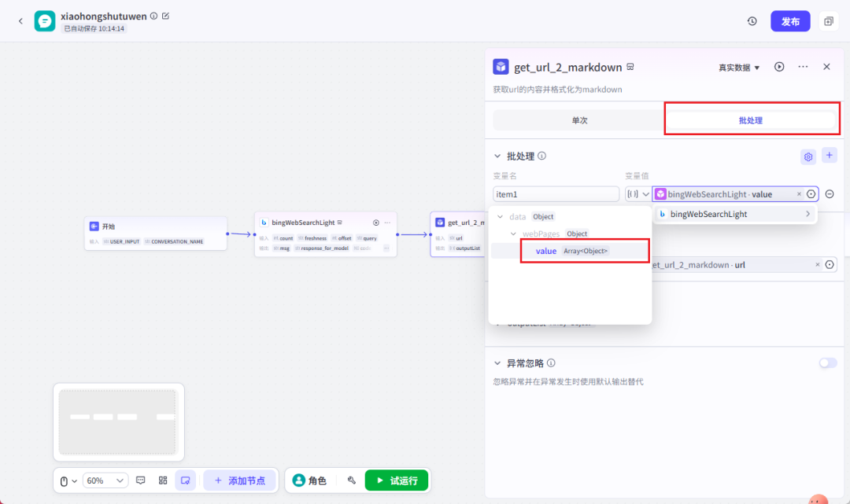Click the 发布 publish button
Viewport: 850px width, 504px height.
790,21
